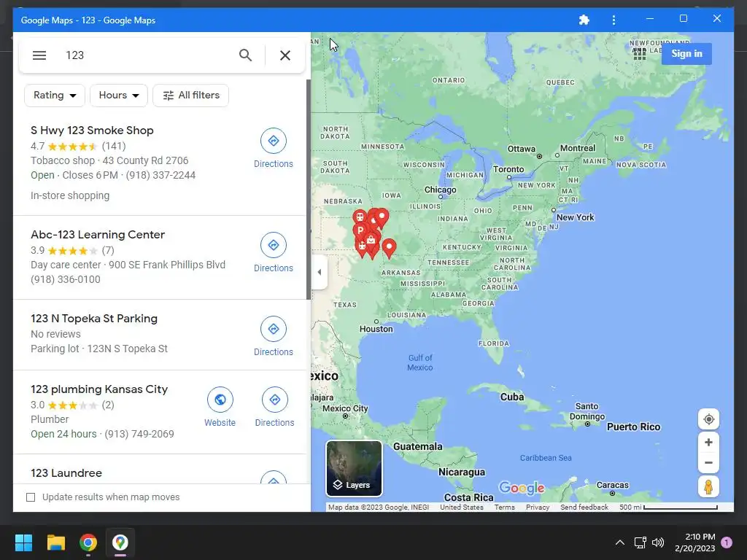This screenshot has width=747, height=560.
Task: Open the notification badge in the taskbar
Action: 727,542
